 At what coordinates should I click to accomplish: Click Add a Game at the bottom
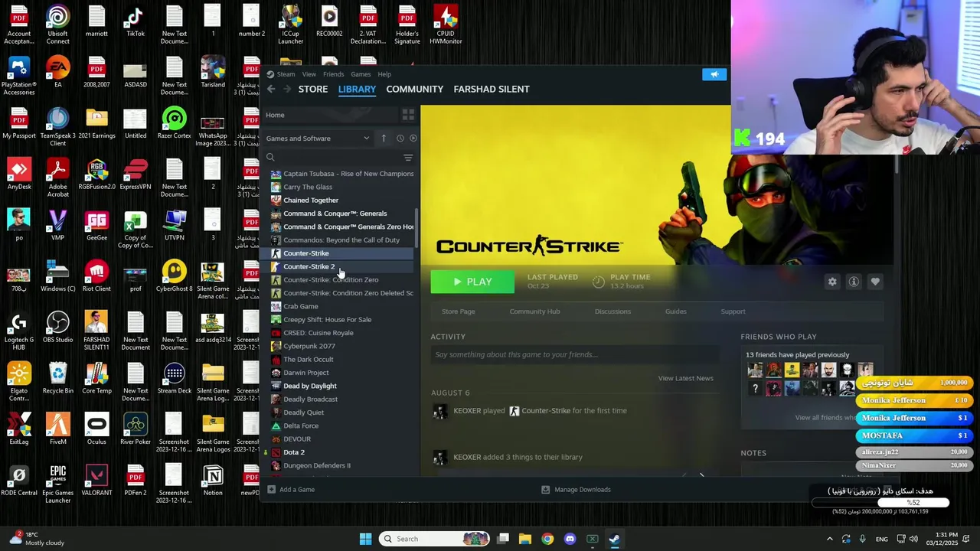[291, 490]
